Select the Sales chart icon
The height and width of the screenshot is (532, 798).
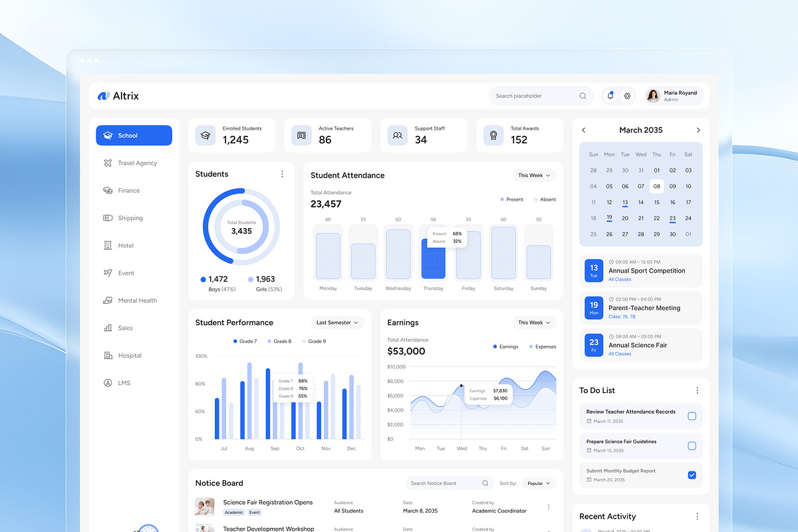(108, 328)
